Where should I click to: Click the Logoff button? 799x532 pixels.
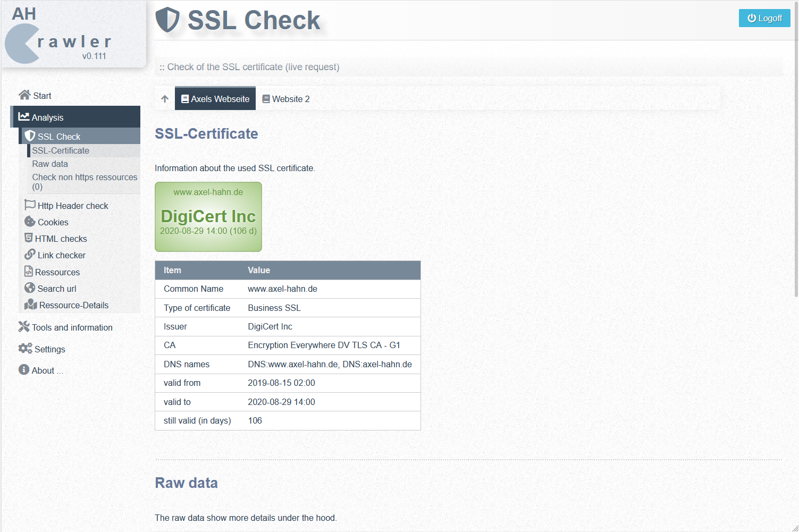click(x=764, y=18)
